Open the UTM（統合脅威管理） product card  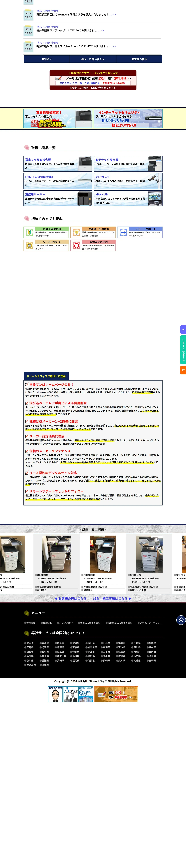58,181
